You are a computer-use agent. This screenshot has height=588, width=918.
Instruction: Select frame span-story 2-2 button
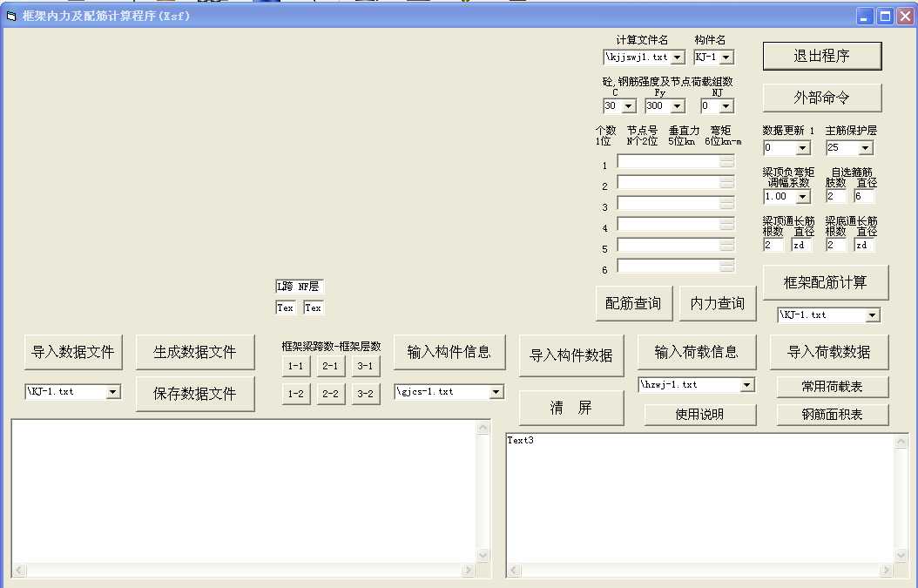point(330,394)
